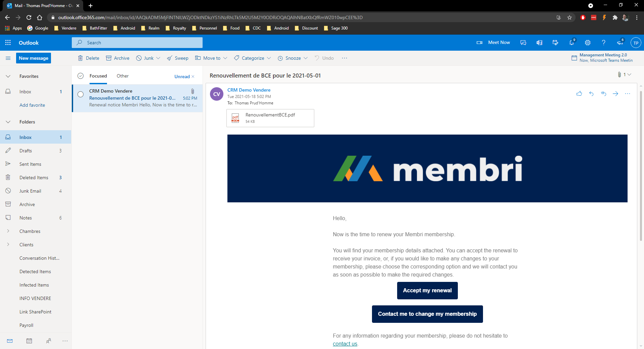Select all messages with the select circle
Viewport: 644px width, 349px height.
pyautogui.click(x=80, y=76)
